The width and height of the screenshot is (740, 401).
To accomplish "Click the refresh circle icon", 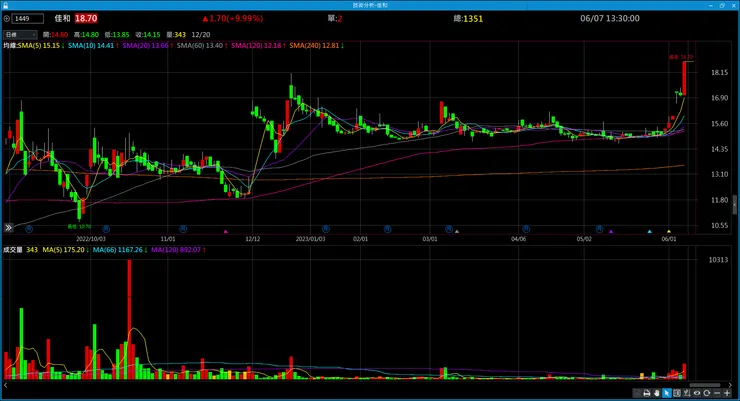I will (706, 393).
